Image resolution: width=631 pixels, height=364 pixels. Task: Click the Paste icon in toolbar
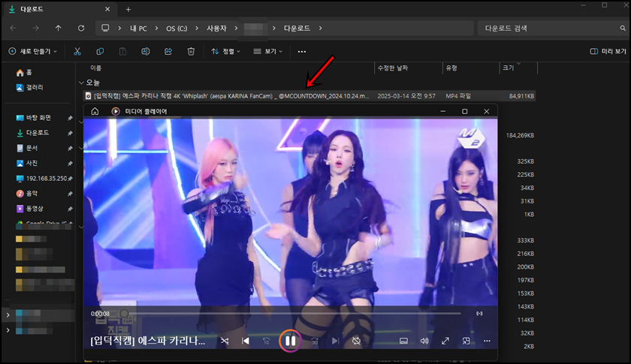[122, 52]
